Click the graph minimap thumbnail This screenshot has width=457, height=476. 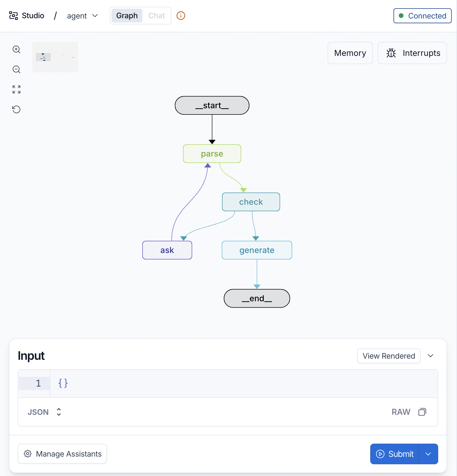[x=55, y=57]
